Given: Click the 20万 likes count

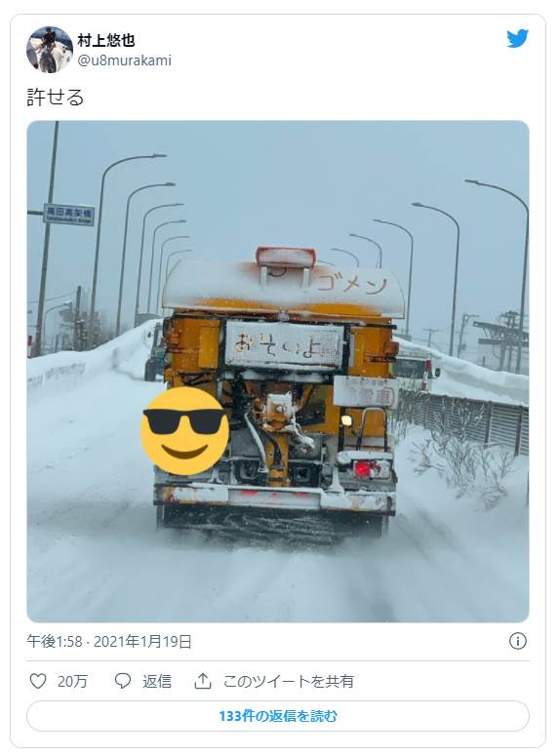Looking at the screenshot, I should [72, 681].
